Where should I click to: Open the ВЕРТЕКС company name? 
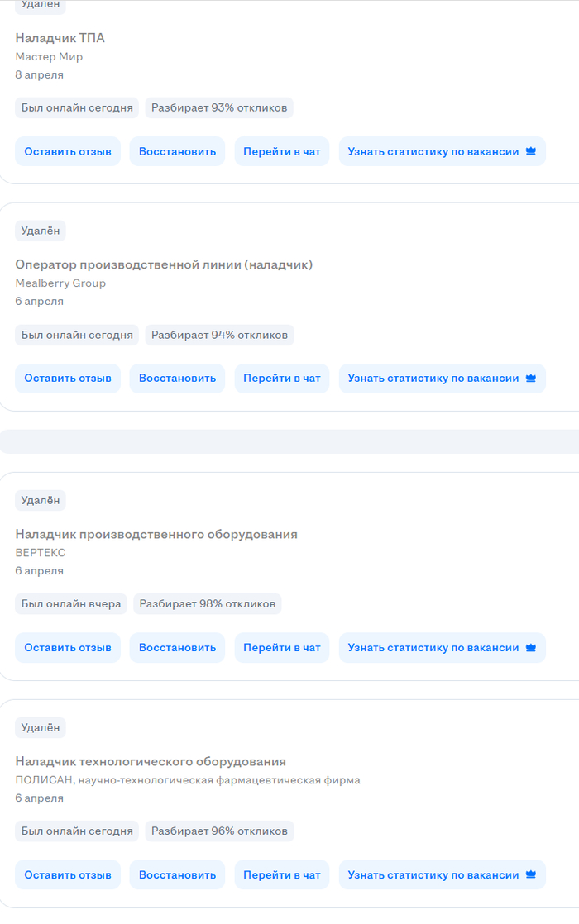pyautogui.click(x=41, y=553)
